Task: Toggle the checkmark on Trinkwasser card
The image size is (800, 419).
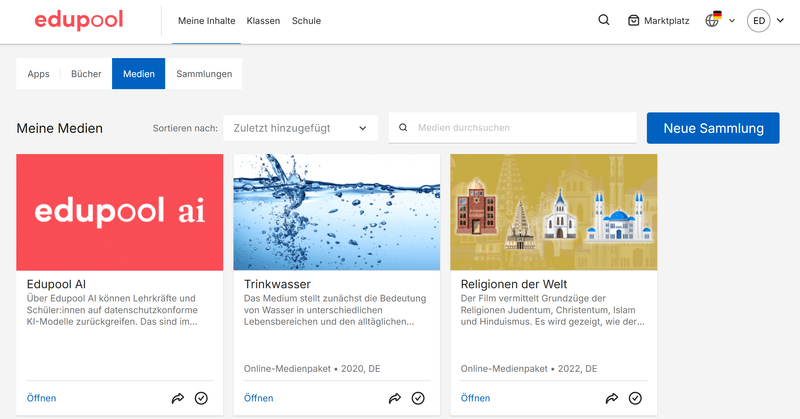Action: pos(418,398)
